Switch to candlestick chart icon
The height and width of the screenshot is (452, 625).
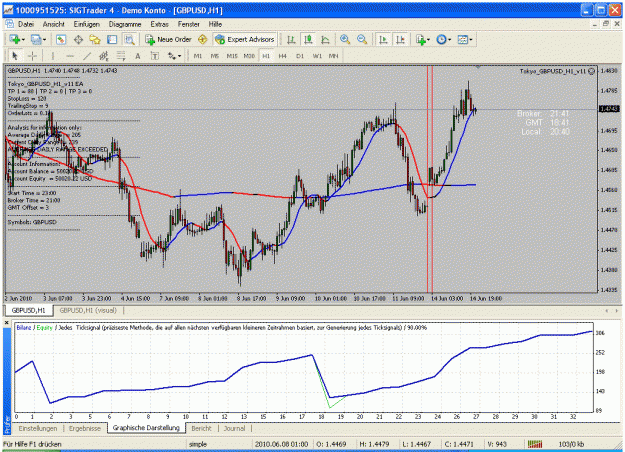coord(308,39)
